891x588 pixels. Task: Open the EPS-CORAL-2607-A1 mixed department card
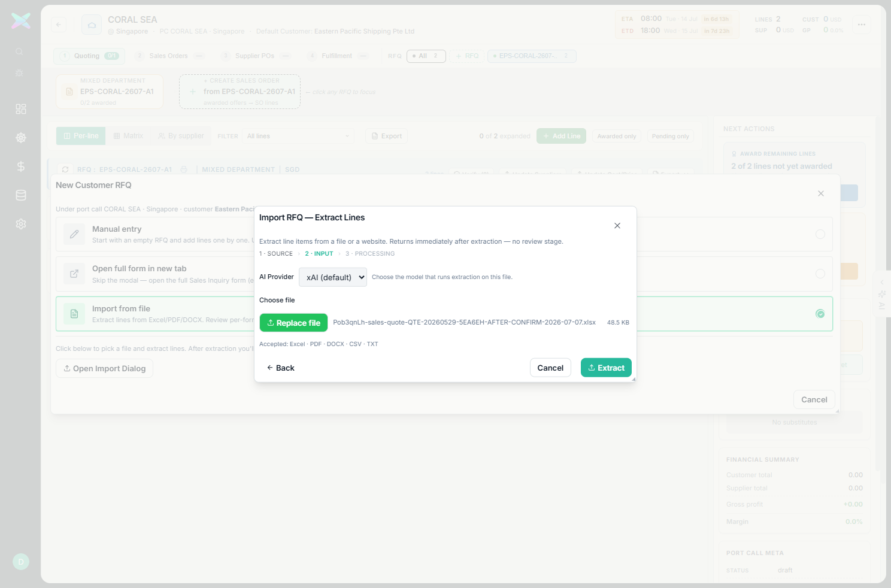tap(110, 92)
